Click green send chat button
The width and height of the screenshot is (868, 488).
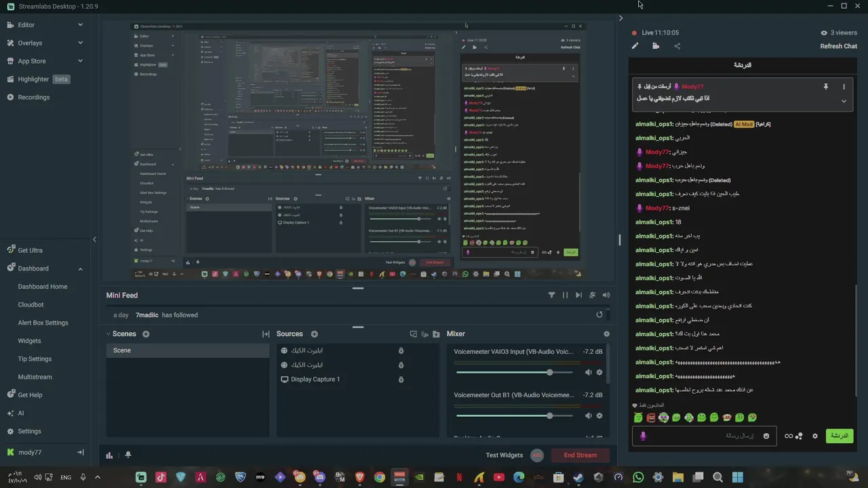[840, 436]
